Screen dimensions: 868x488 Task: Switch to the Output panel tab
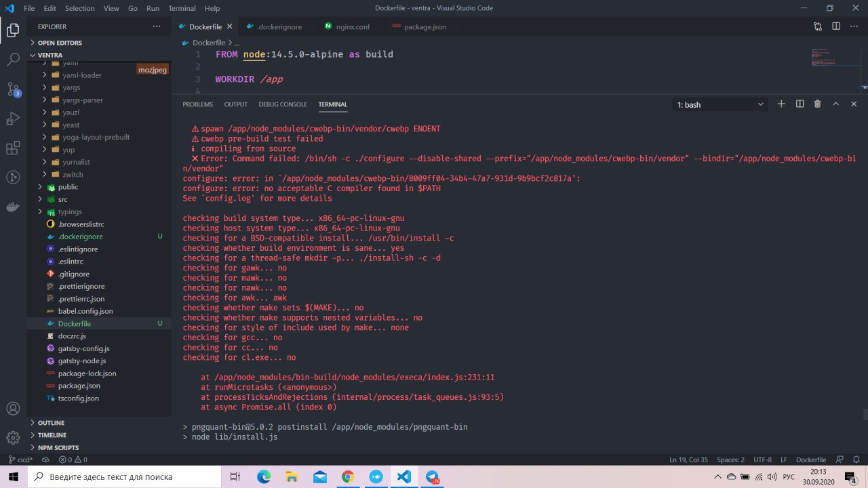point(236,104)
